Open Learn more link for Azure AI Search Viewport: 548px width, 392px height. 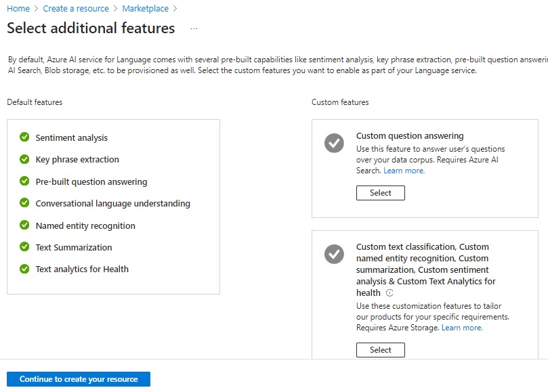click(x=404, y=171)
